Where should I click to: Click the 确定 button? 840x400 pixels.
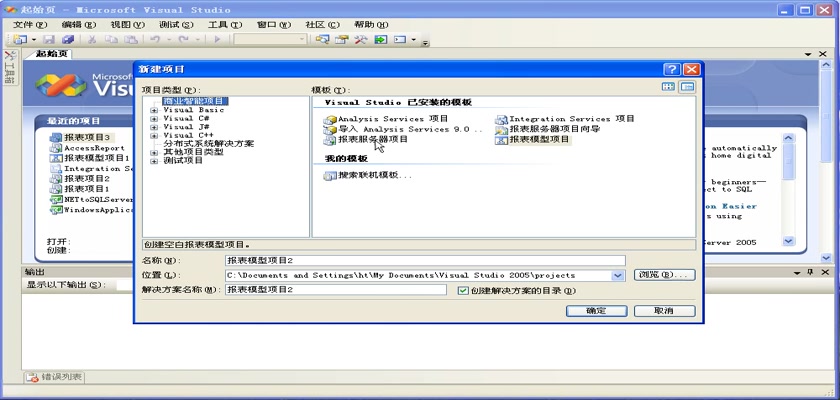(x=596, y=311)
